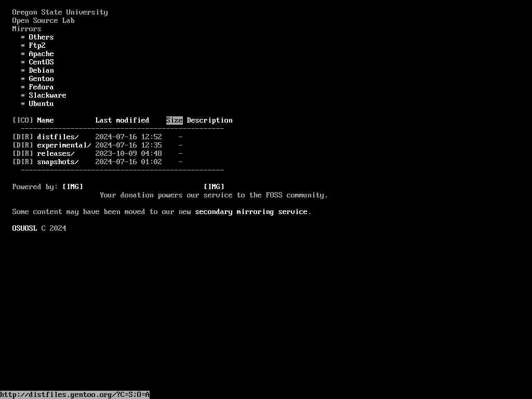Screen dimensions: 532x399
Task: Click the date 2023-10-09 04:48
Action: (x=129, y=153)
